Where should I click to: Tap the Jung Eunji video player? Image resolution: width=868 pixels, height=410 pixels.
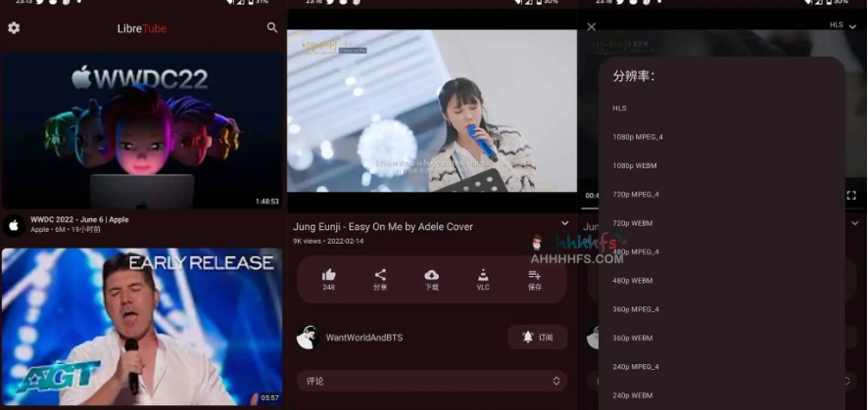click(432, 111)
